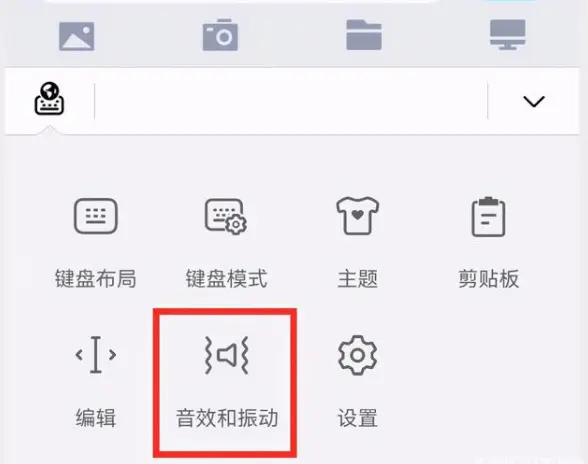Click the empty candidate bar area
This screenshot has width=588, height=464.
point(291,101)
